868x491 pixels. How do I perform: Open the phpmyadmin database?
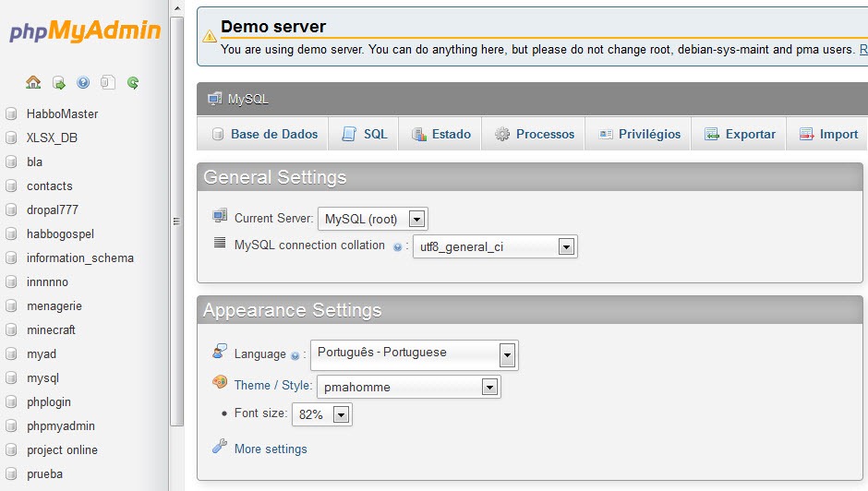[61, 426]
